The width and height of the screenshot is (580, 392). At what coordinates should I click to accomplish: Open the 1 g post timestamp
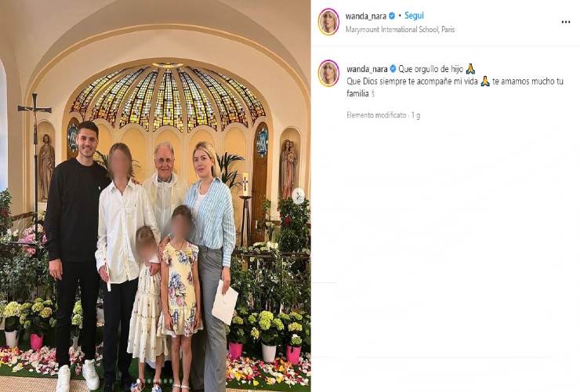click(x=415, y=115)
